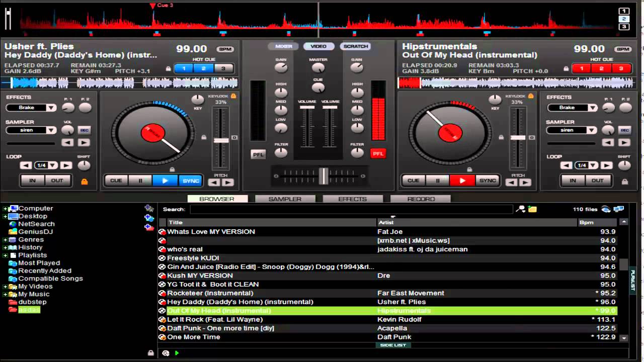Click the lock icon below left turntable
The image size is (644, 362).
coord(172,170)
